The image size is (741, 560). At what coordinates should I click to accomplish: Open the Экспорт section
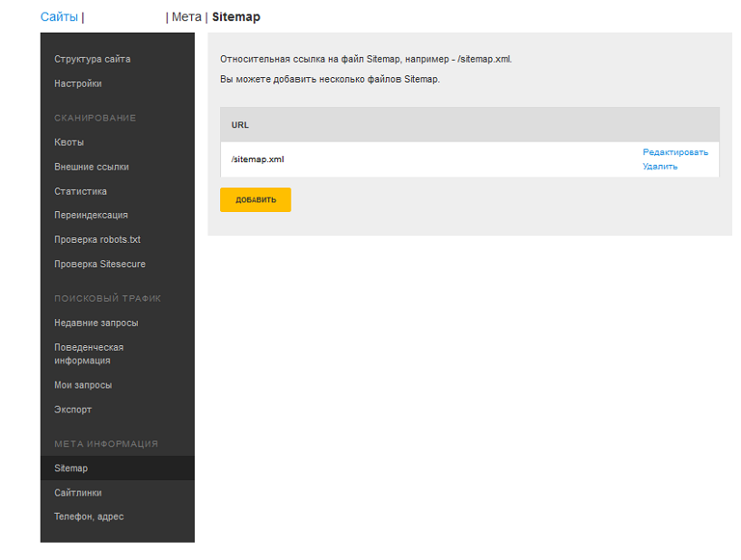pos(72,410)
